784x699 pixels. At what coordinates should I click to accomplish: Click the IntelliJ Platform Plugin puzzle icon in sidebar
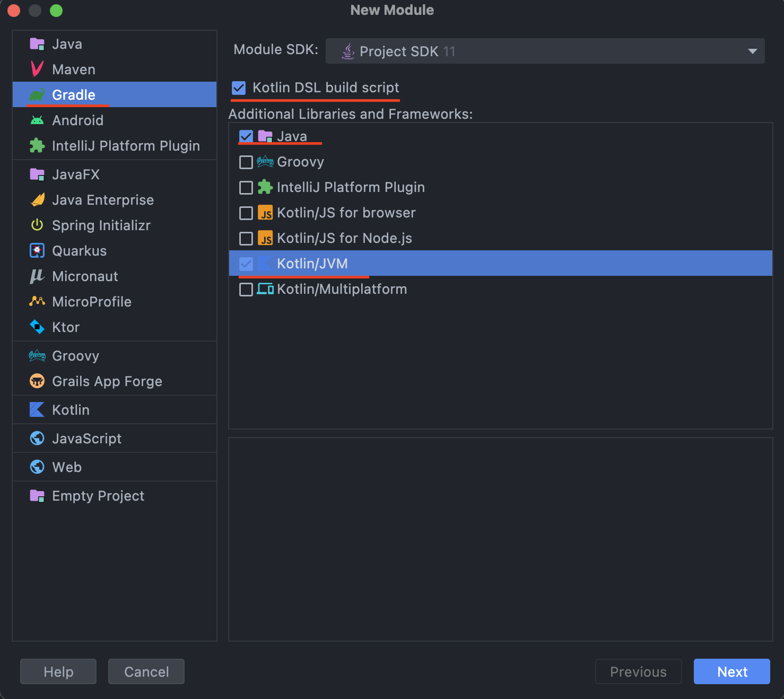(37, 146)
